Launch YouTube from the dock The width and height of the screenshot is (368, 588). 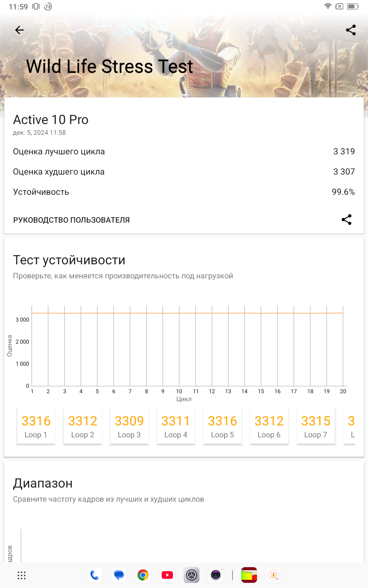tap(167, 575)
